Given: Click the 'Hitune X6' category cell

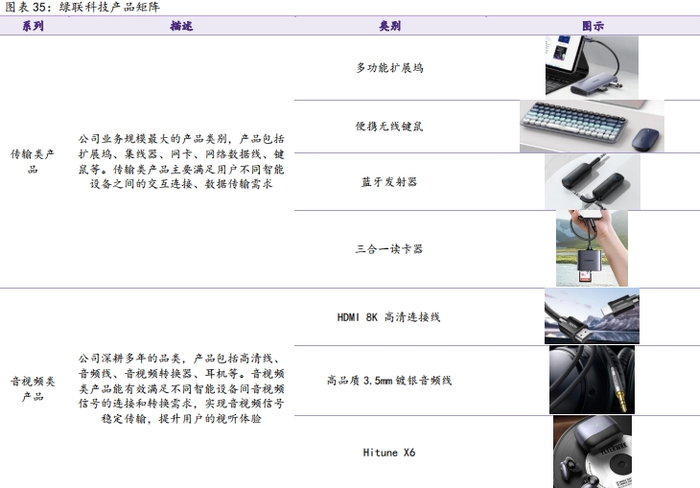Looking at the screenshot, I should click(389, 453).
